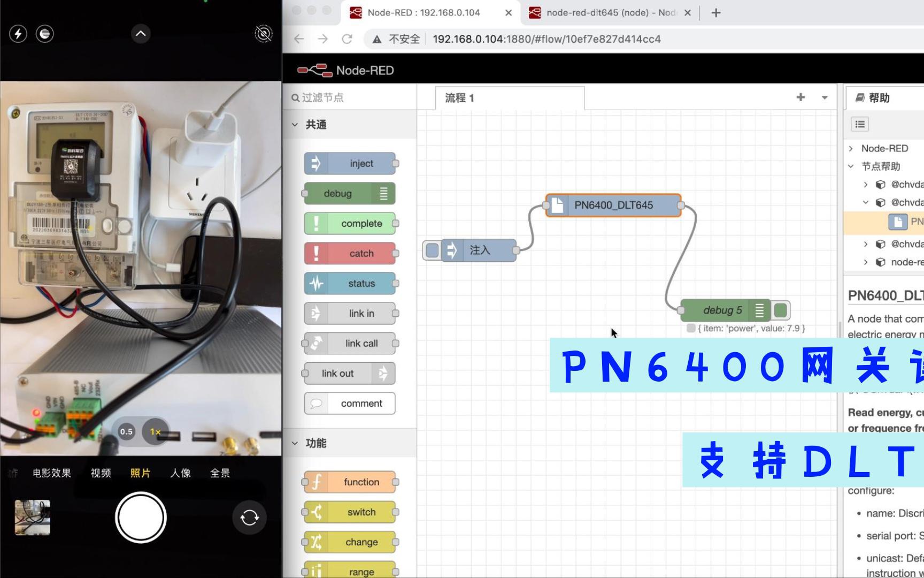Collapse the 共通 palette category
This screenshot has width=924, height=578.
(295, 125)
